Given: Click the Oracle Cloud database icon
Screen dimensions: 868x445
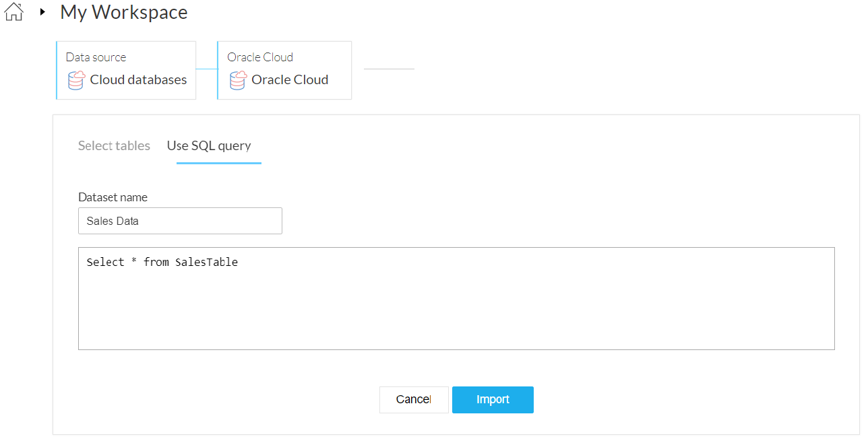Looking at the screenshot, I should (238, 80).
